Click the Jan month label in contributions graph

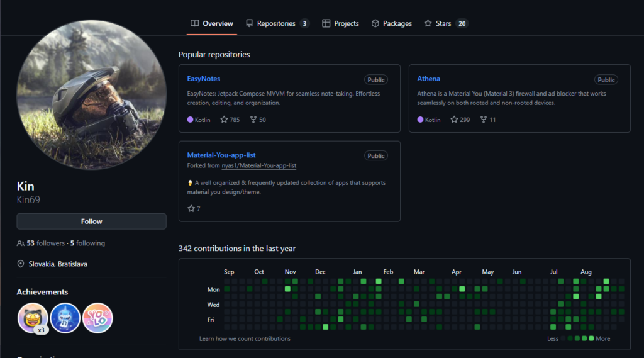tap(357, 272)
